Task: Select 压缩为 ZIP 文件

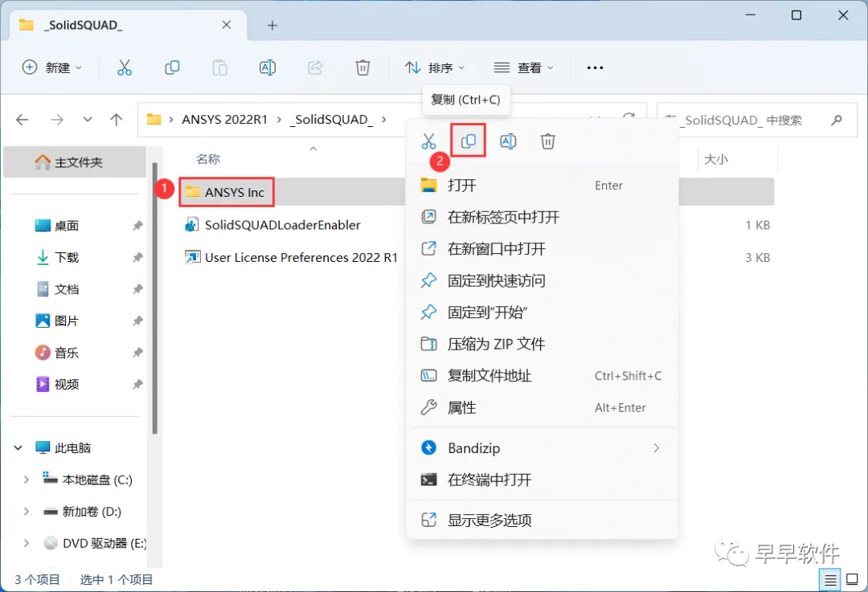Action: coord(542,344)
